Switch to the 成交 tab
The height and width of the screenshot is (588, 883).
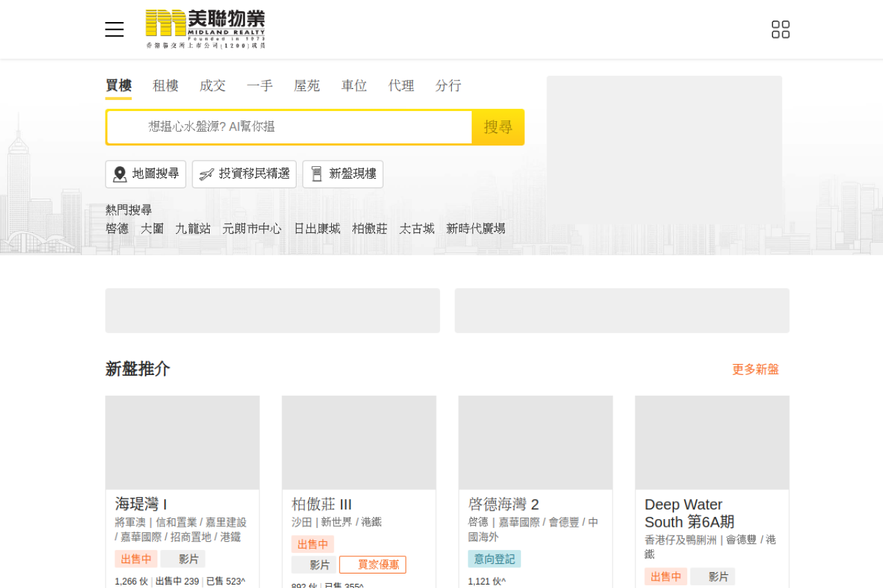pos(212,85)
